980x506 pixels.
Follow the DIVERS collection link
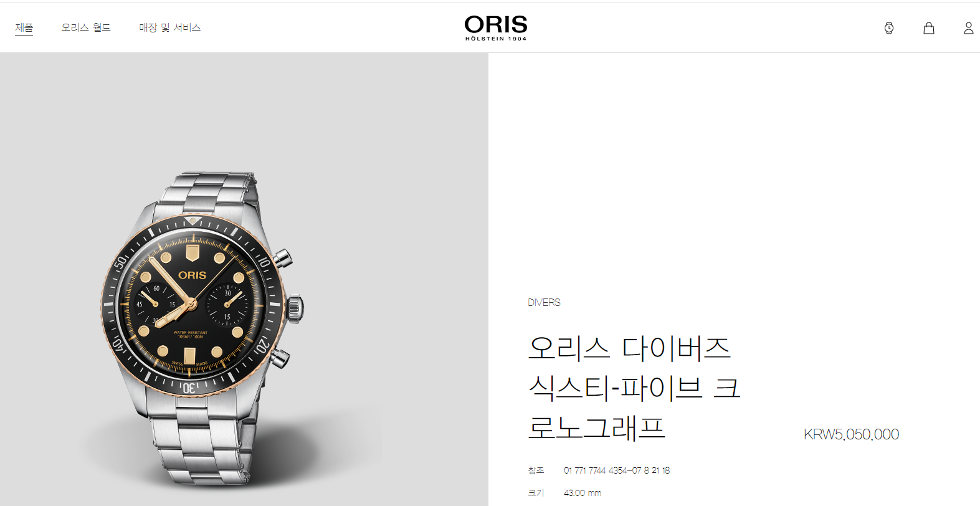[544, 302]
